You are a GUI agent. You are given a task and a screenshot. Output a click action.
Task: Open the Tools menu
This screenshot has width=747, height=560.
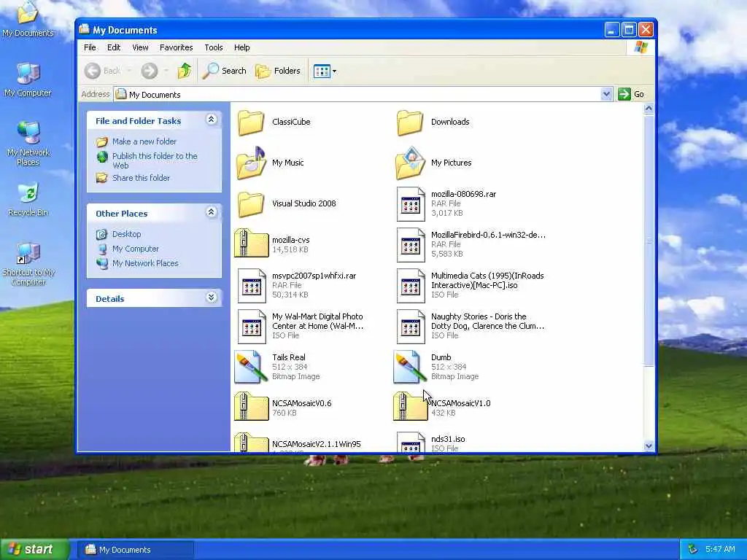(x=214, y=47)
